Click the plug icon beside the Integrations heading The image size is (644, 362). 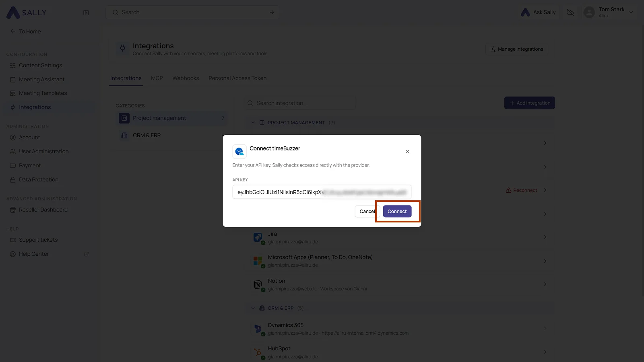[x=123, y=49]
